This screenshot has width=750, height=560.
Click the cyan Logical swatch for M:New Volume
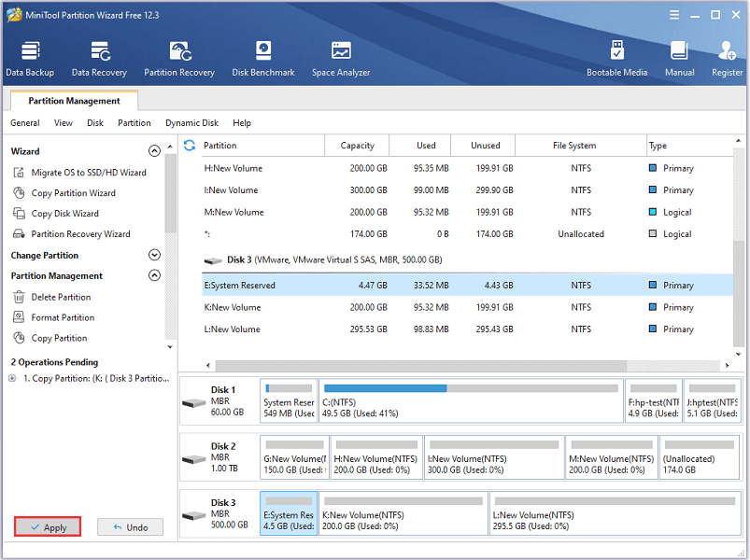(x=653, y=212)
